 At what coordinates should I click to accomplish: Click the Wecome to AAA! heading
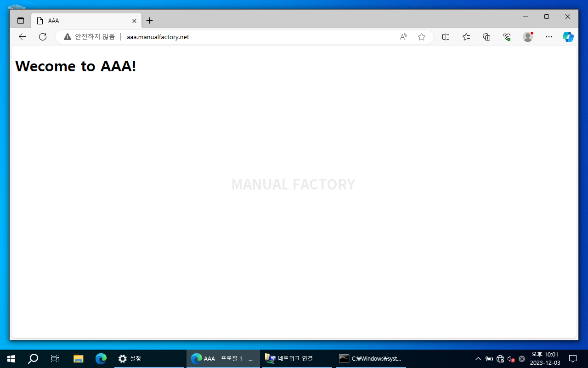click(x=76, y=66)
